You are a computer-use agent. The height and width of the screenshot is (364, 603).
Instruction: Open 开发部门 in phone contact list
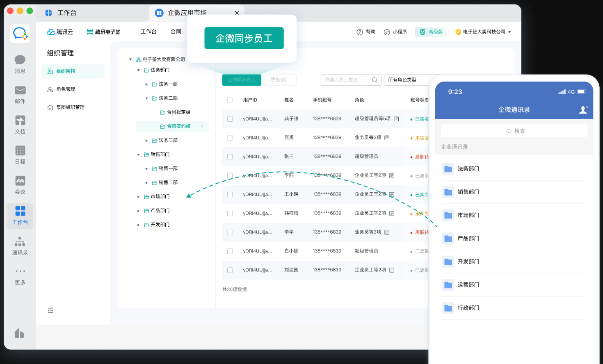(x=514, y=262)
